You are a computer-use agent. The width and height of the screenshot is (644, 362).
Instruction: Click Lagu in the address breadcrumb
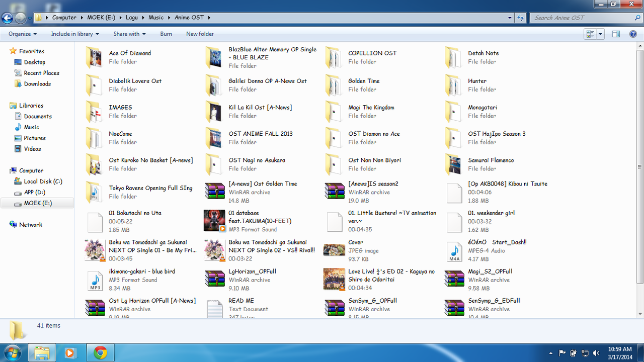(x=132, y=18)
